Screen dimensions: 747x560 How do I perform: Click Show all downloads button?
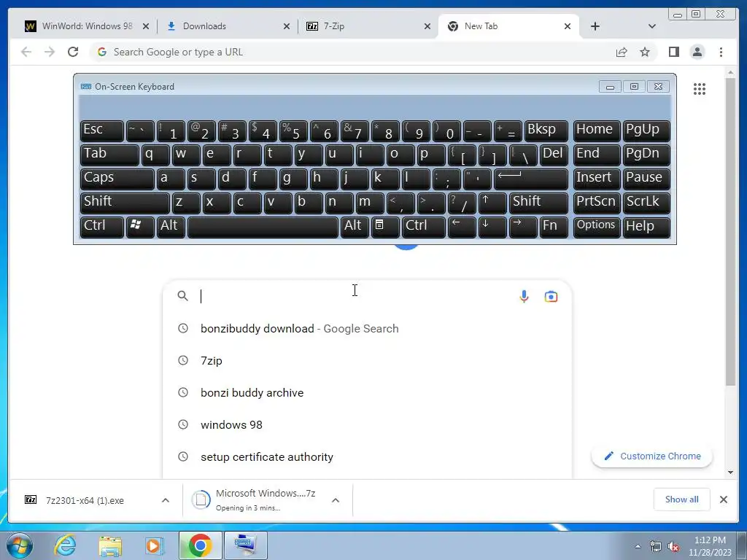click(682, 499)
